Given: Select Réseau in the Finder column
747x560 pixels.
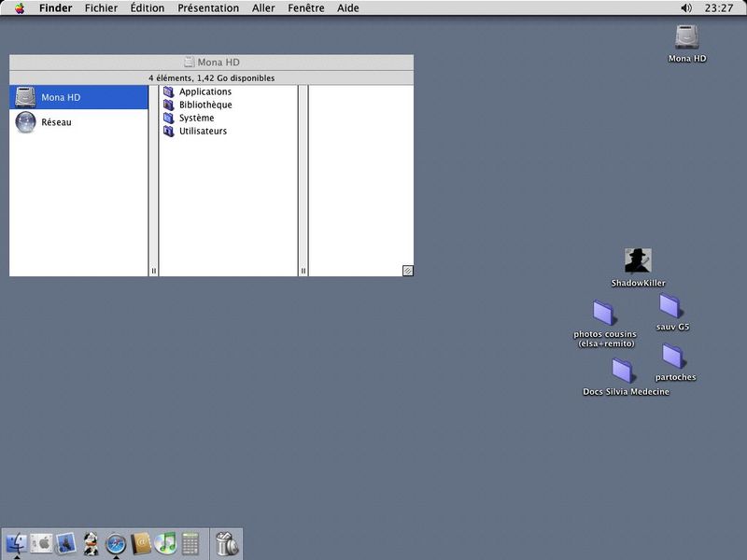Looking at the screenshot, I should point(79,122).
